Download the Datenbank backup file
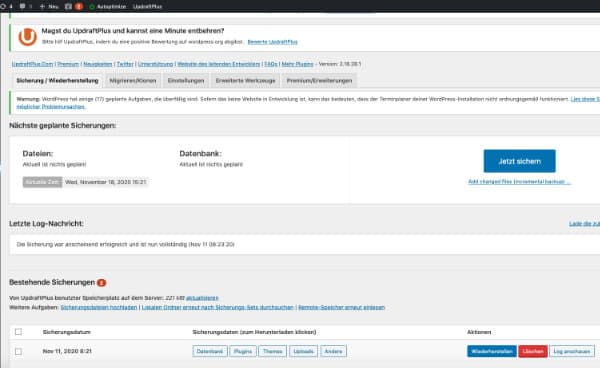 pyautogui.click(x=210, y=351)
